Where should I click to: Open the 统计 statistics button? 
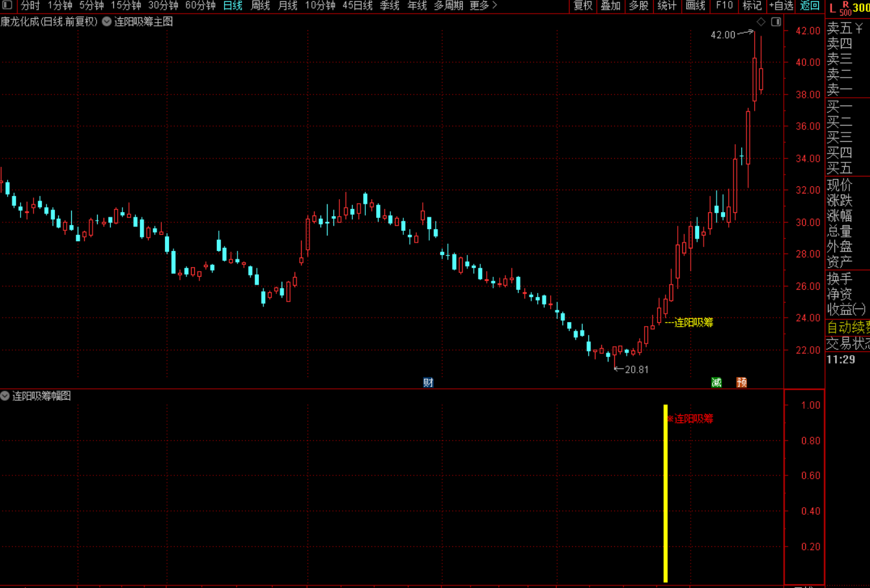667,5
